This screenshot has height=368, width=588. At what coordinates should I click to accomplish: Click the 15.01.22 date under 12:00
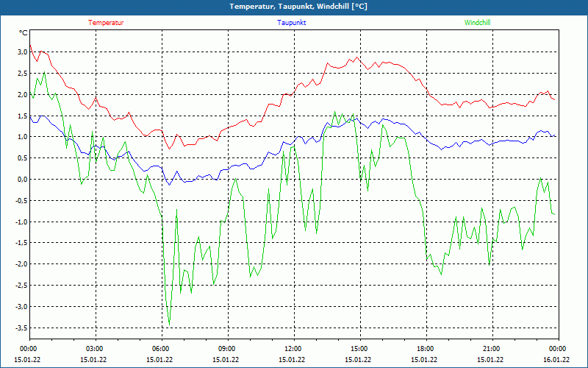tap(292, 359)
